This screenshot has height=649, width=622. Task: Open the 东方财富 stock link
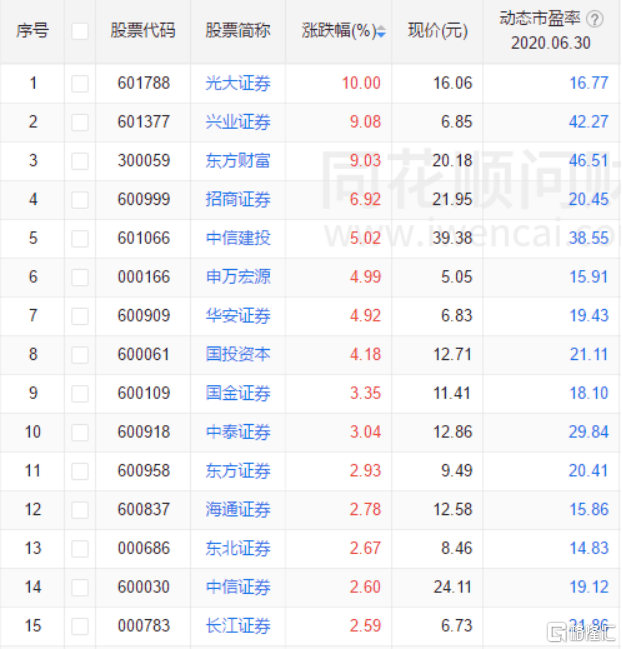pyautogui.click(x=238, y=161)
